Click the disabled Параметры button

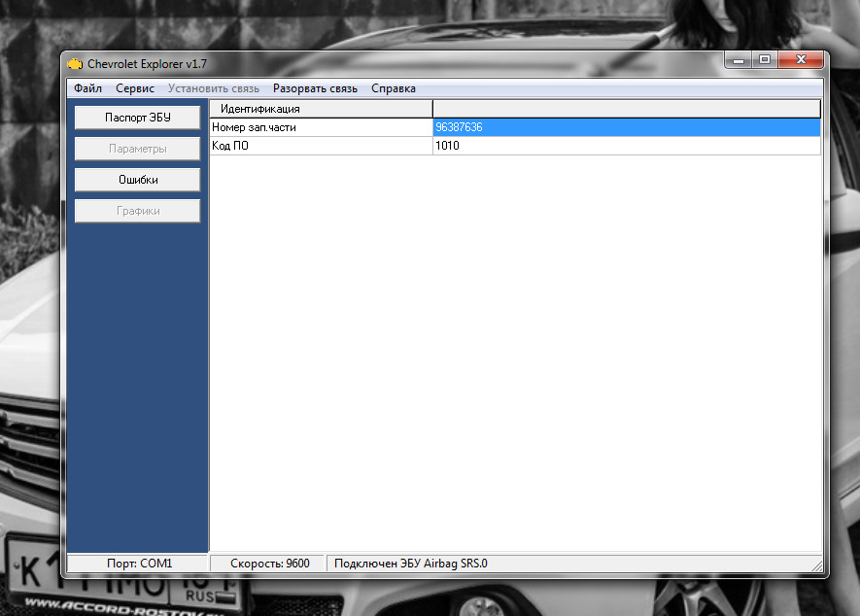138,149
